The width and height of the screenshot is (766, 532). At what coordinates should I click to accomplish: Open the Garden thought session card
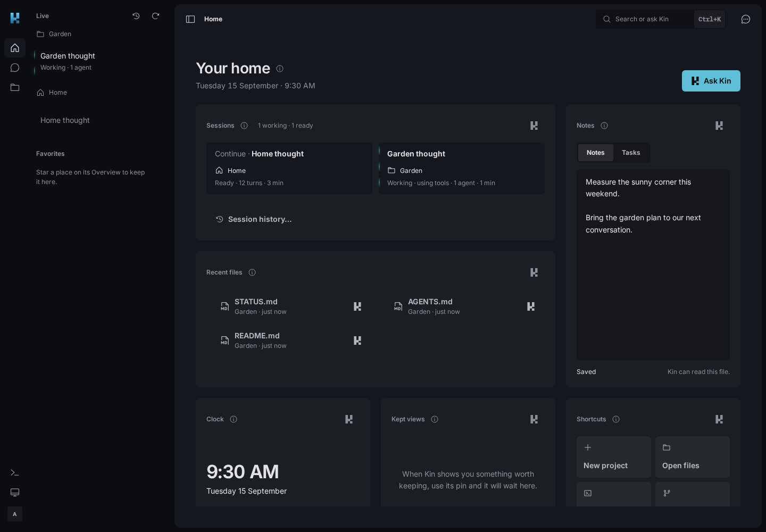point(462,168)
